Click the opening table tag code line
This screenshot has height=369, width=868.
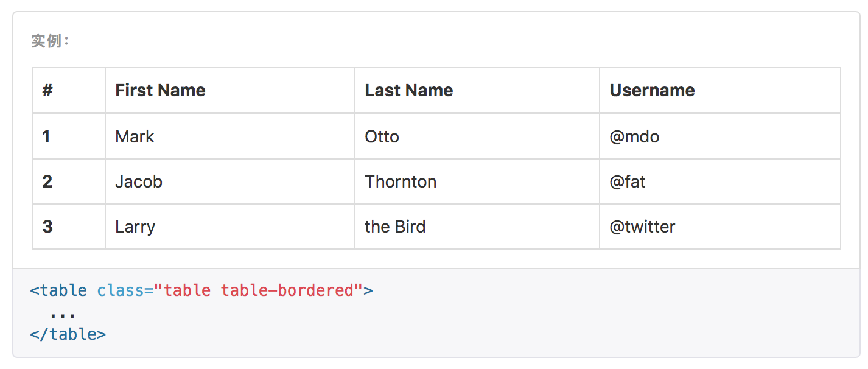pyautogui.click(x=201, y=290)
